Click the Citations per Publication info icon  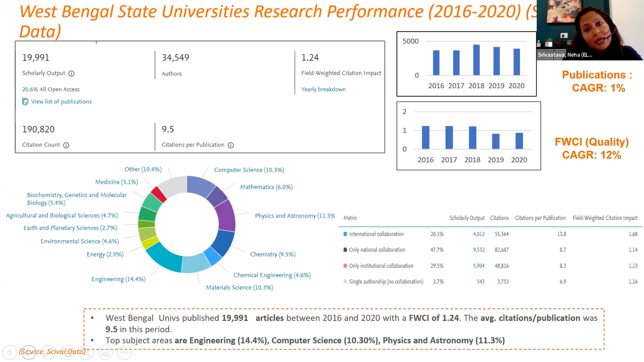(231, 145)
